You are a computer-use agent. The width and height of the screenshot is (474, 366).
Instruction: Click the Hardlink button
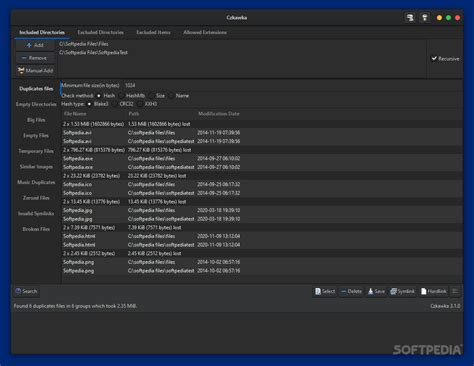433,291
